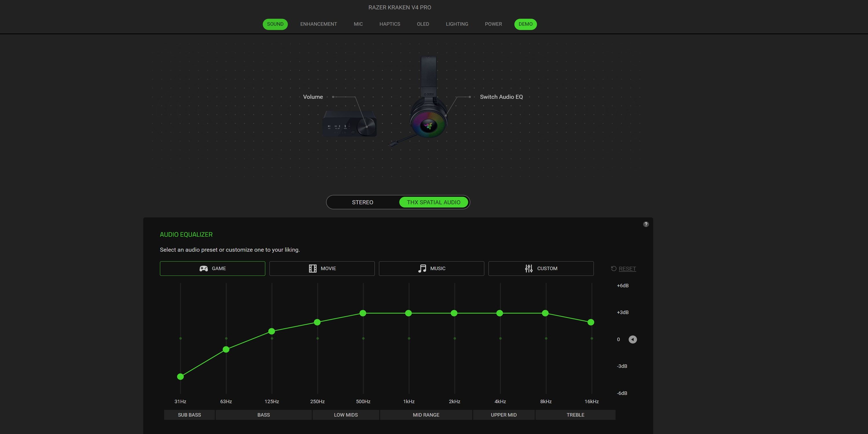Viewport: 868px width, 434px height.
Task: Select the MUSIC equalizer preset
Action: (x=431, y=269)
